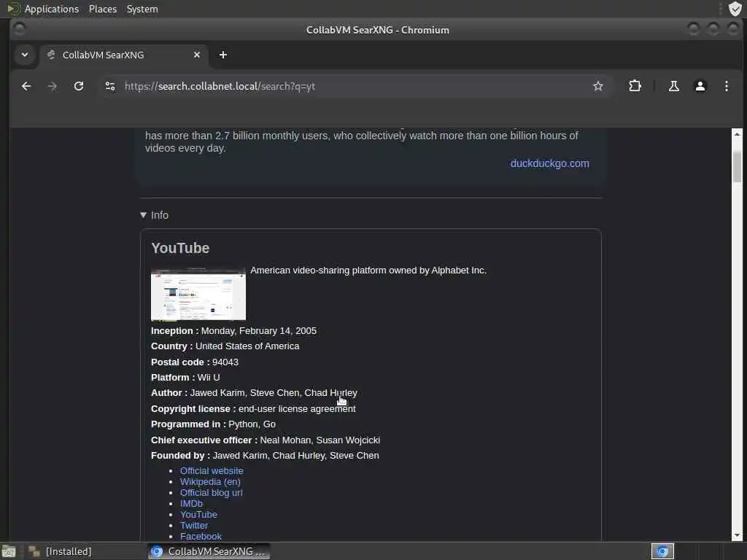
Task: Click the shield tray icon
Action: (x=735, y=9)
